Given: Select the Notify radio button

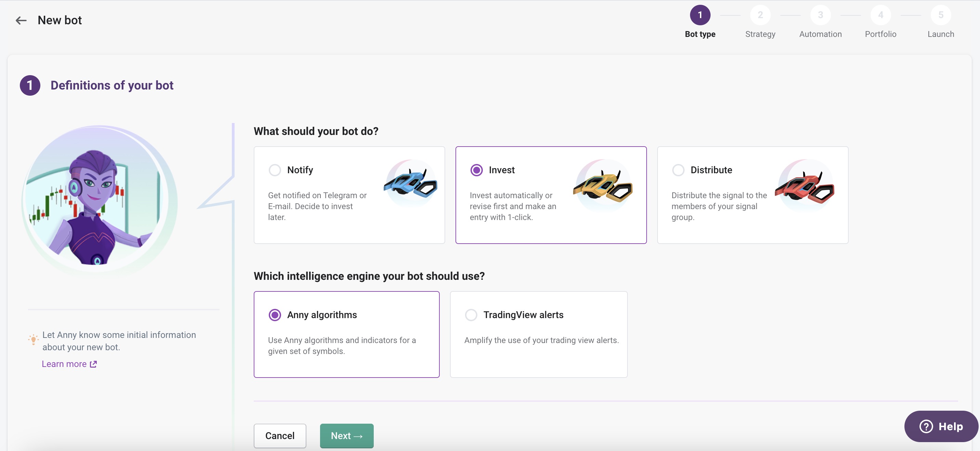Looking at the screenshot, I should tap(275, 170).
